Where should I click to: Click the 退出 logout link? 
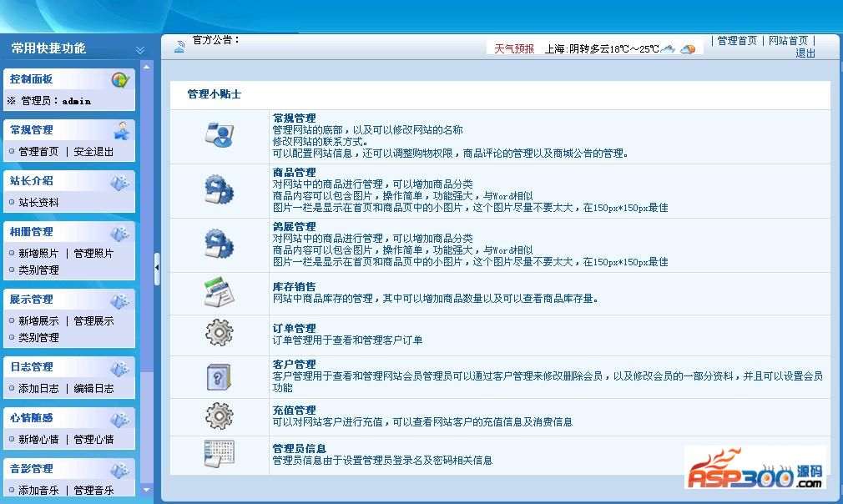[x=805, y=53]
